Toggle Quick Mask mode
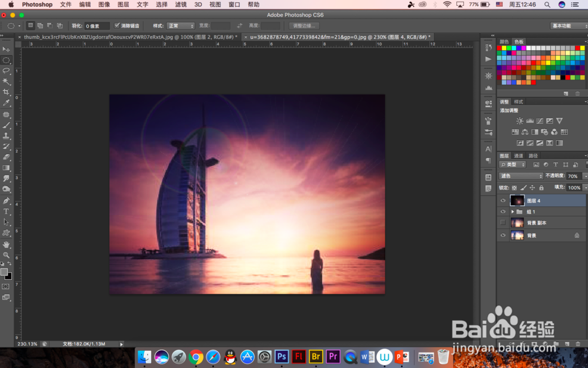 point(6,287)
